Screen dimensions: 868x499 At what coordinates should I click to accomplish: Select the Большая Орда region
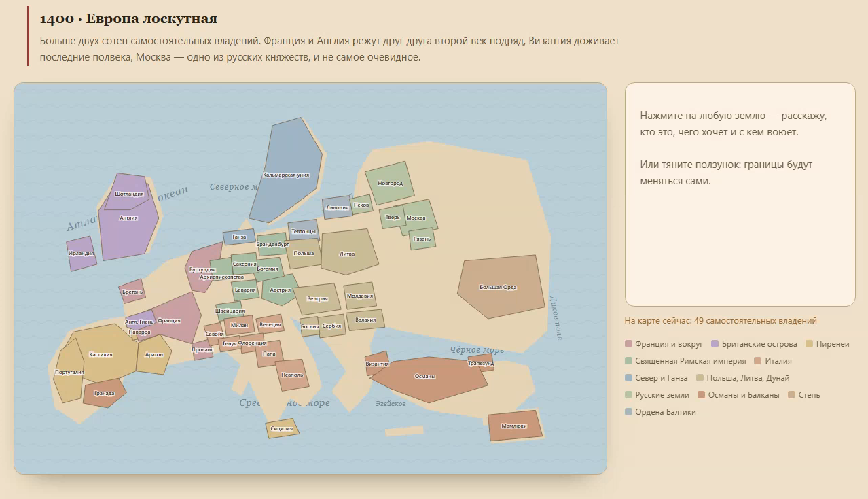tap(503, 287)
